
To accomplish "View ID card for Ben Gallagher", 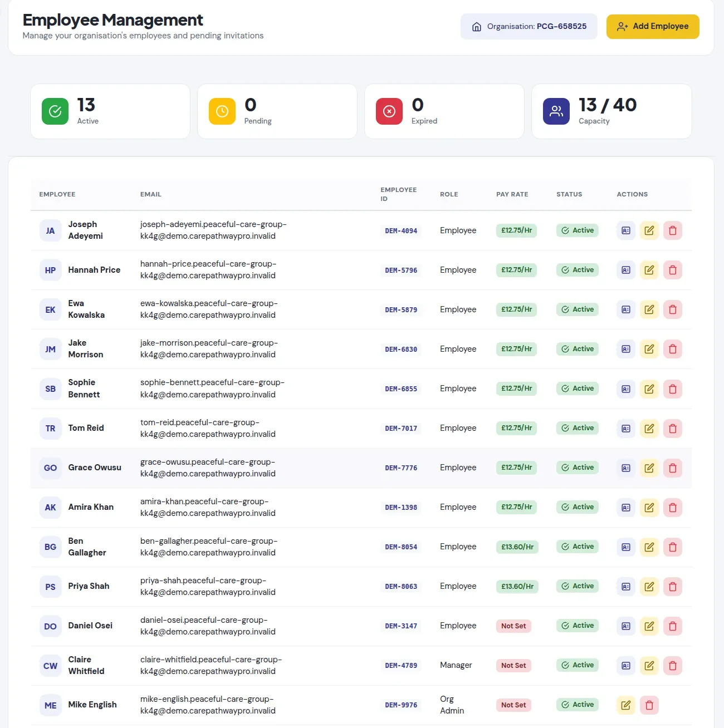I will coord(626,547).
